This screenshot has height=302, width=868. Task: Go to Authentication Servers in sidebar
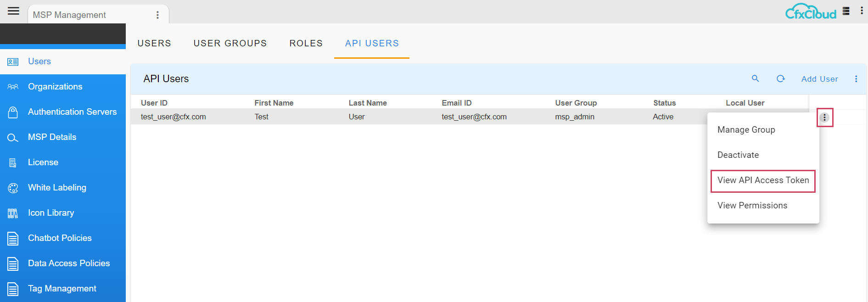tap(72, 112)
